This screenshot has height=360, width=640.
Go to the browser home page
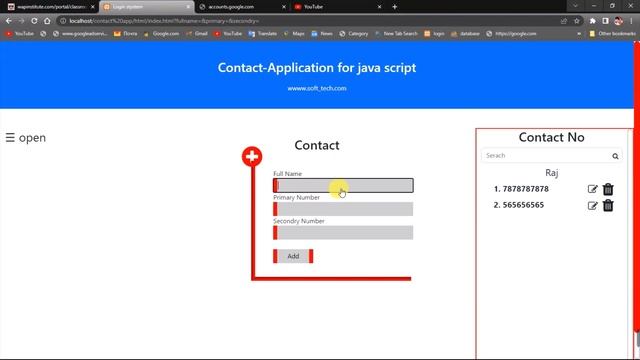47,21
